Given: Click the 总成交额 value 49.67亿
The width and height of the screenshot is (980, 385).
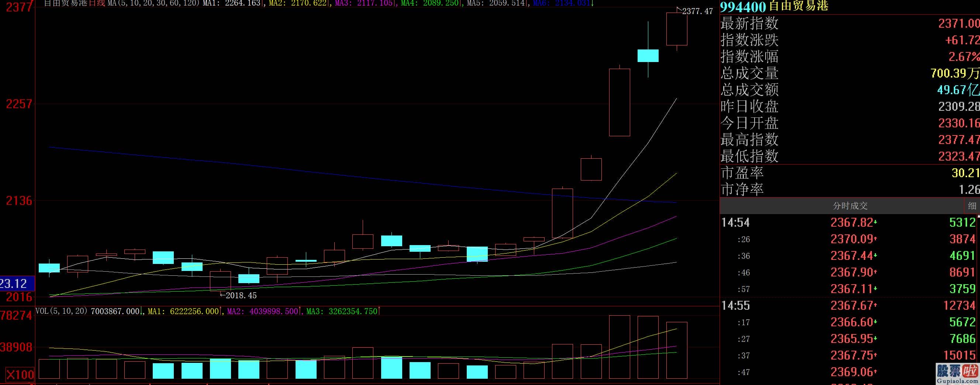Looking at the screenshot, I should pos(958,90).
